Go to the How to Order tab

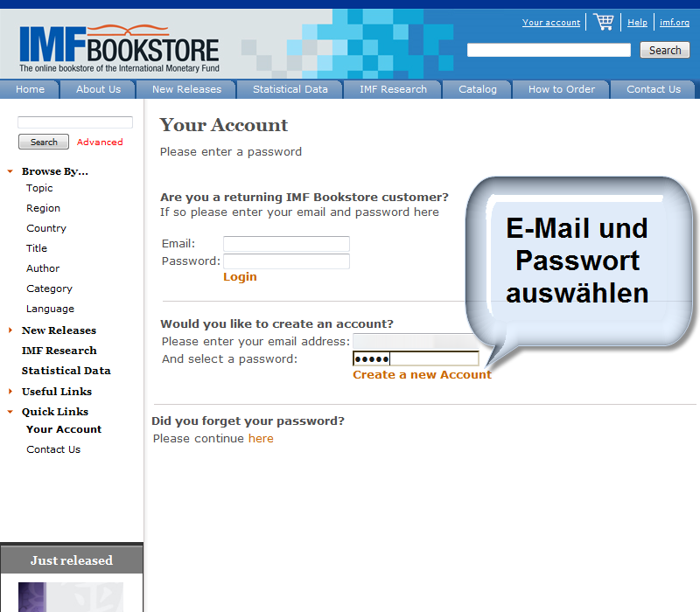tap(561, 89)
